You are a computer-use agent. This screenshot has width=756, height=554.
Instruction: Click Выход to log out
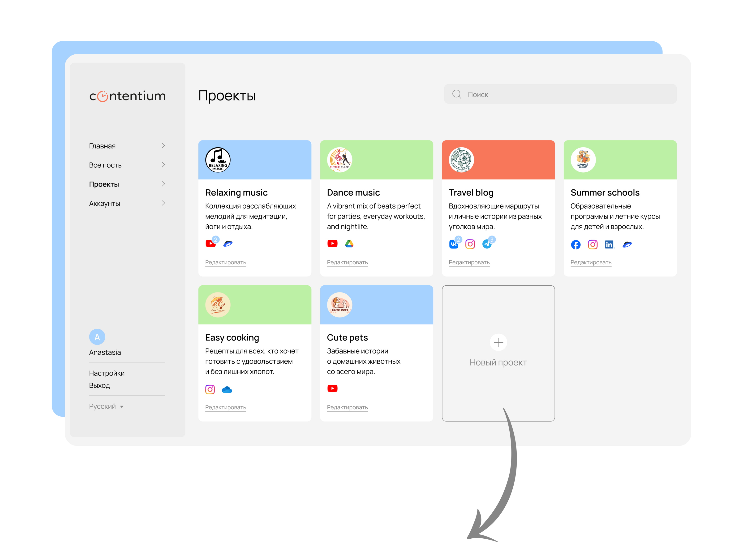pos(99,386)
